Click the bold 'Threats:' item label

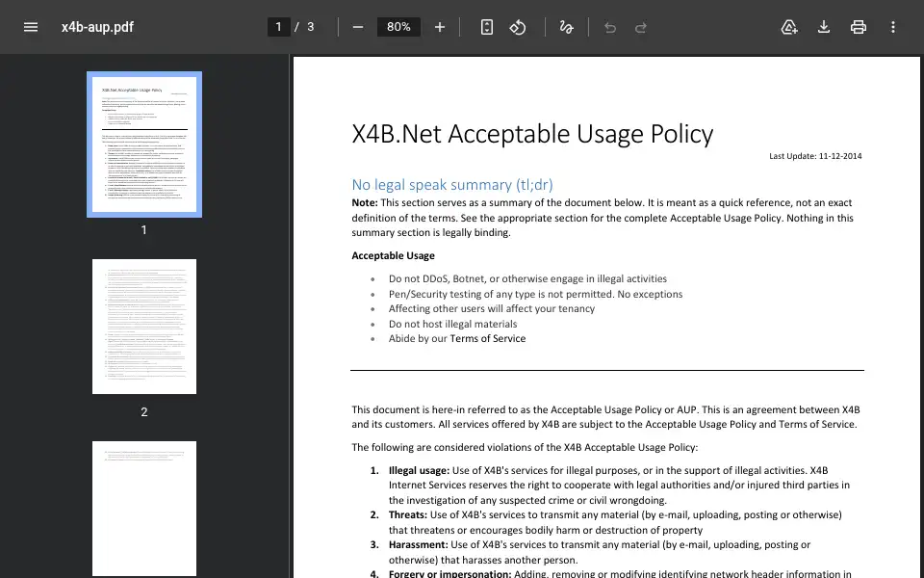[408, 514]
